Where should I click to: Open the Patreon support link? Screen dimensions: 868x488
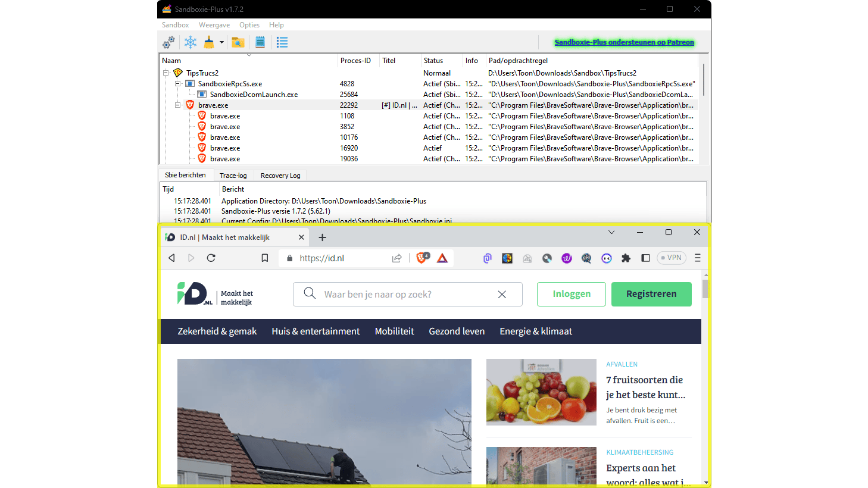624,42
